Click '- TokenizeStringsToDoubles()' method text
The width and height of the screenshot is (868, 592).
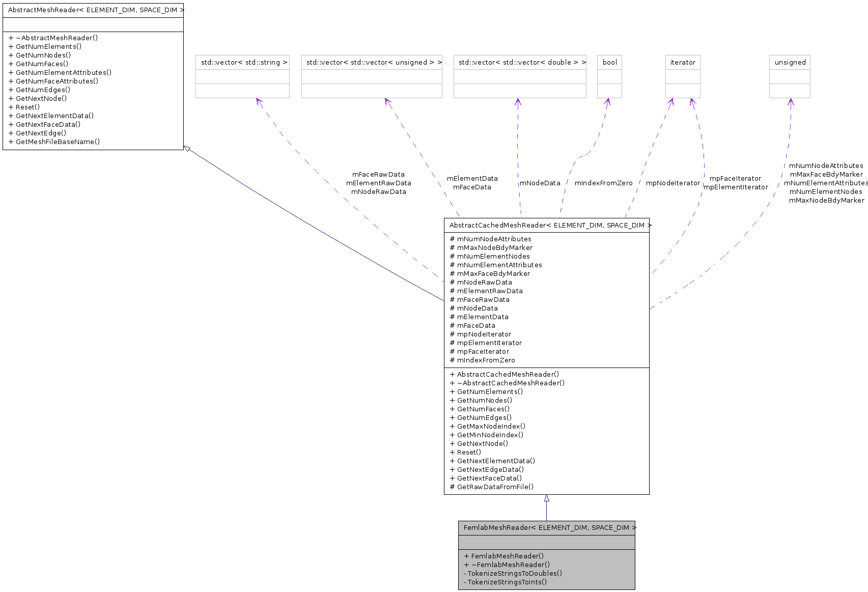[513, 573]
